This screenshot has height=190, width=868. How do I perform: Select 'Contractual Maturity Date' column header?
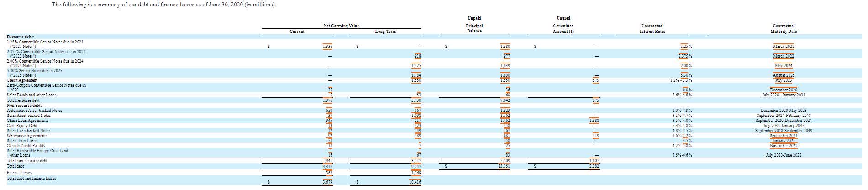784,29
